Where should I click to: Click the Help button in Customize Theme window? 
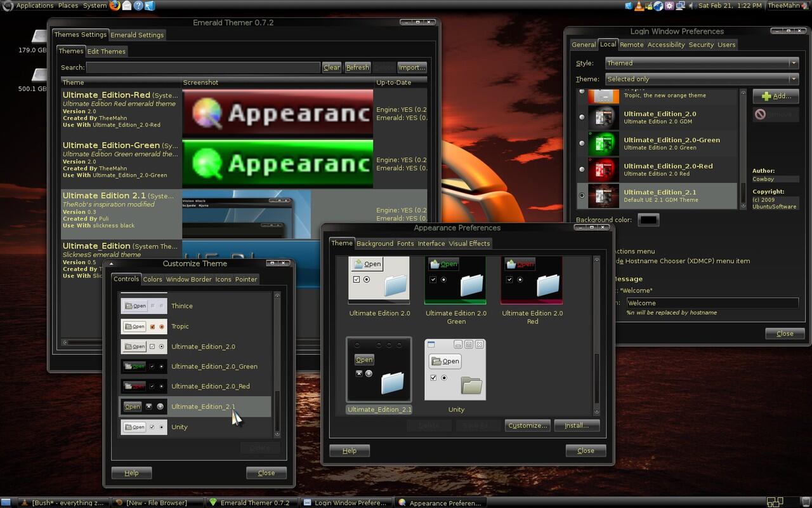click(131, 472)
